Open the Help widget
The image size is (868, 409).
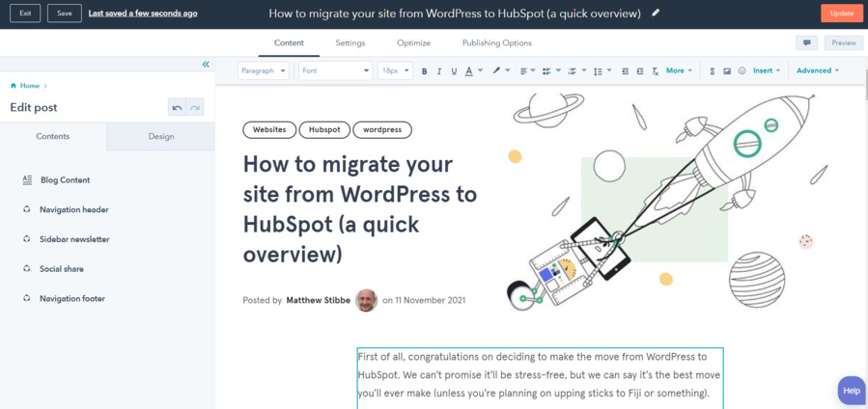852,391
